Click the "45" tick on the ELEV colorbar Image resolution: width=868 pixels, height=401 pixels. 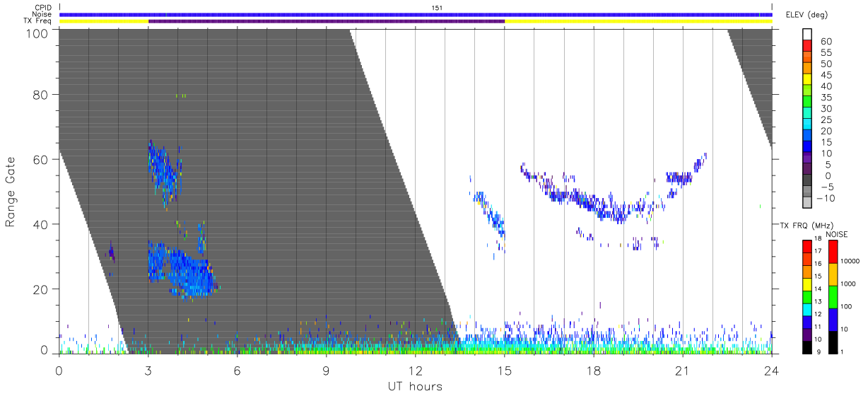pyautogui.click(x=826, y=75)
